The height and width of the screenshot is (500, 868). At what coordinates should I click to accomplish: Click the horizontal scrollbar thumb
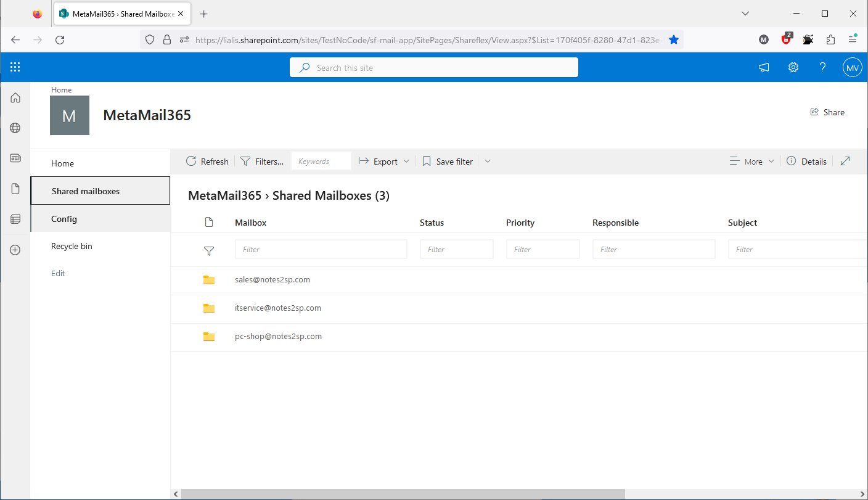tap(403, 494)
